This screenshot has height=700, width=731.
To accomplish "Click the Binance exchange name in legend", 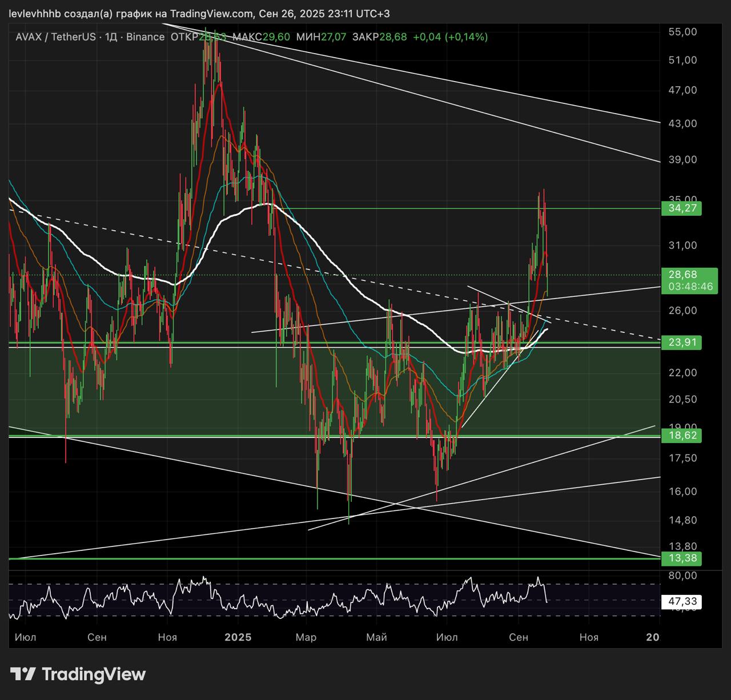I will [x=145, y=37].
